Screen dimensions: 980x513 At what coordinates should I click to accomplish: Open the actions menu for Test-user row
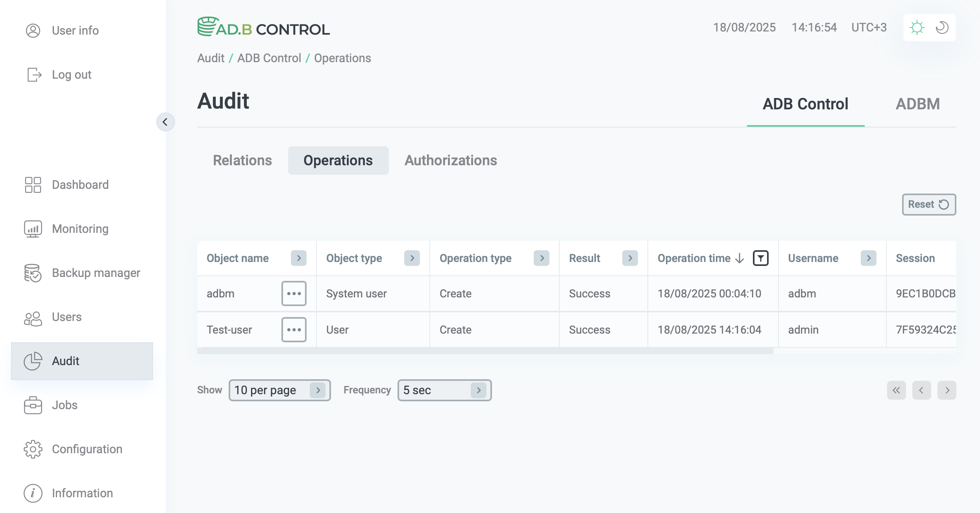[294, 330]
